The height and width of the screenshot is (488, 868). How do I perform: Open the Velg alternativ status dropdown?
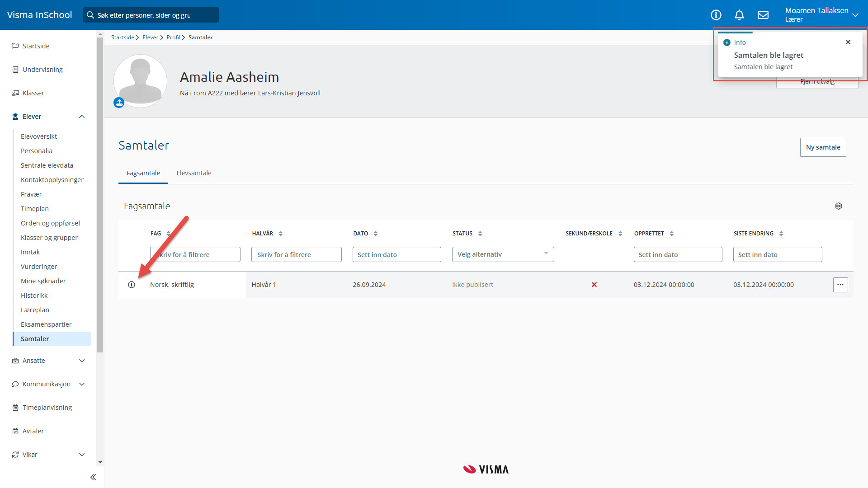503,254
